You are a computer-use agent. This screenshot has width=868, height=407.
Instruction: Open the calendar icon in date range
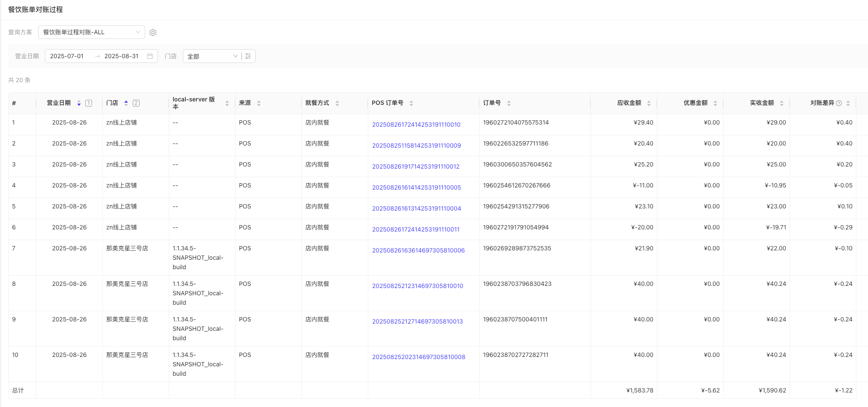pos(150,56)
